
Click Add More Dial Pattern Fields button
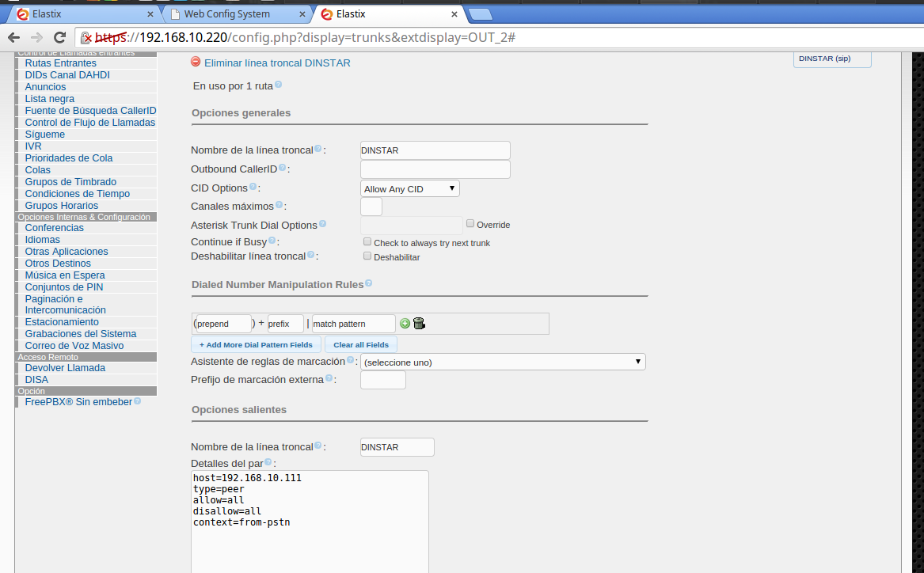tap(256, 345)
